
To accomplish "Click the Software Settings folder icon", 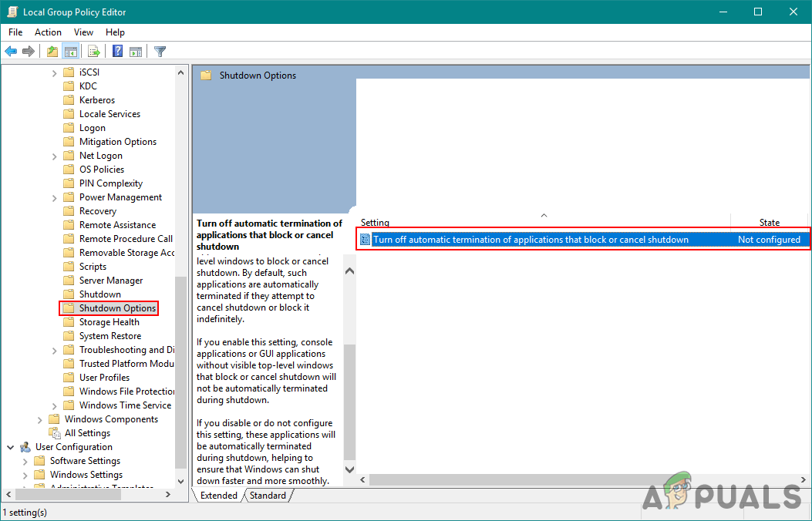I will (x=39, y=460).
